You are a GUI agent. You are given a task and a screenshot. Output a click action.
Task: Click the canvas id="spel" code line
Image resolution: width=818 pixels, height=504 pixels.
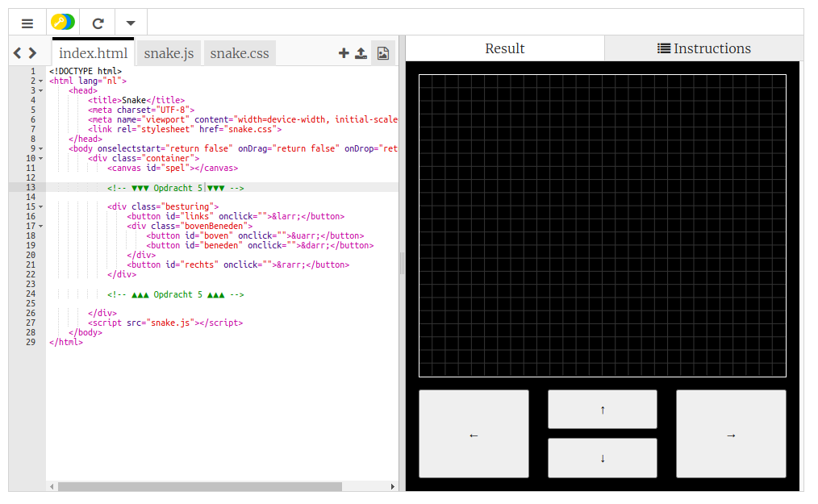point(173,168)
